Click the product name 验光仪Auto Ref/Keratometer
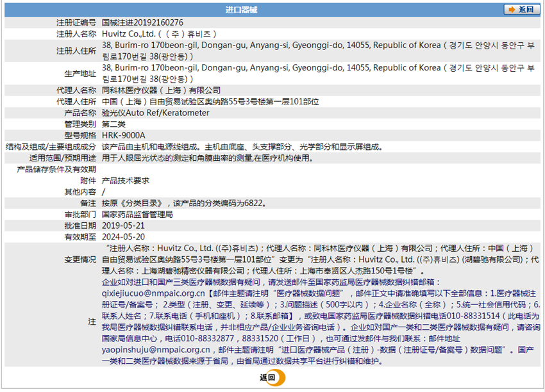The image size is (545, 392). point(155,113)
